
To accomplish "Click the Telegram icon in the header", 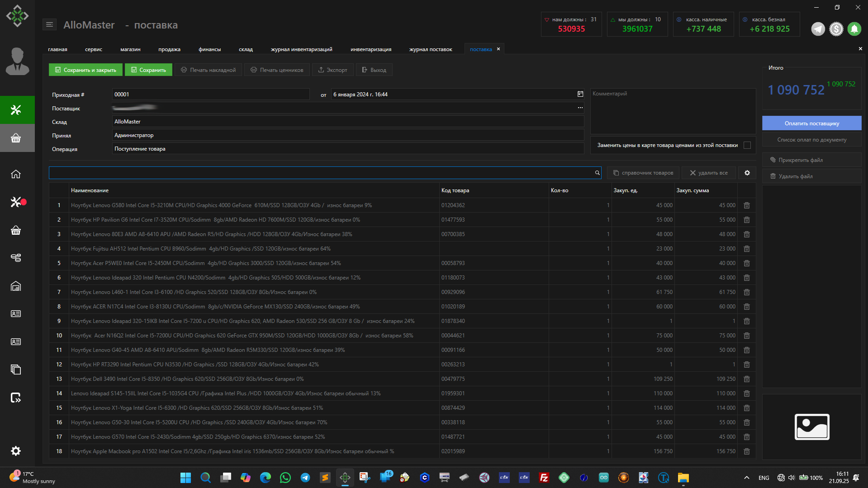I will 818,29.
